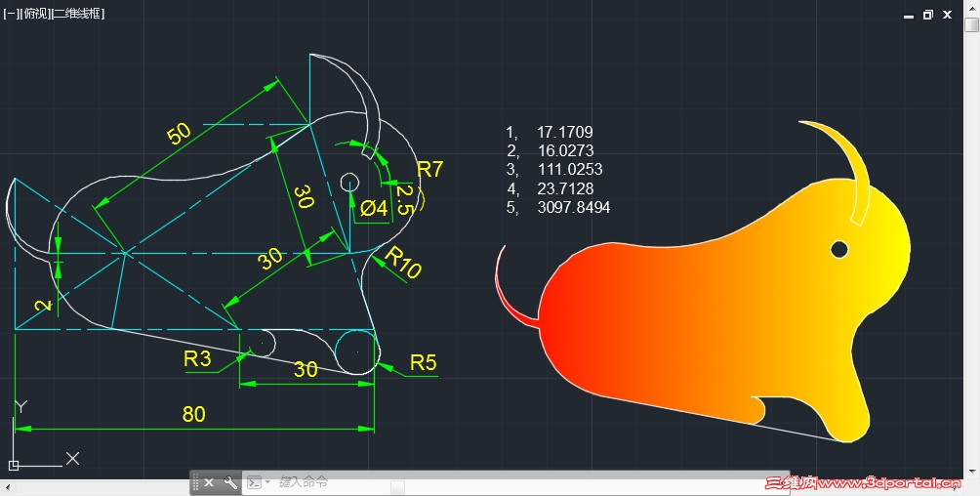Grab the command line grip handle
980x496 pixels.
195,482
